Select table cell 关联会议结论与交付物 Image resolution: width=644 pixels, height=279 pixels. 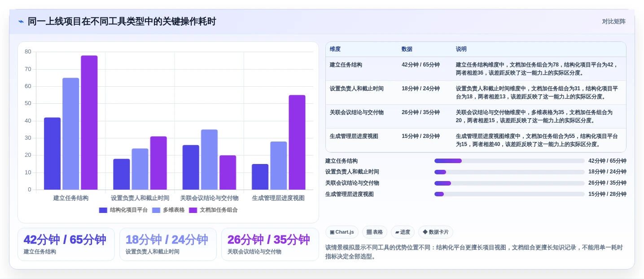[357, 112]
